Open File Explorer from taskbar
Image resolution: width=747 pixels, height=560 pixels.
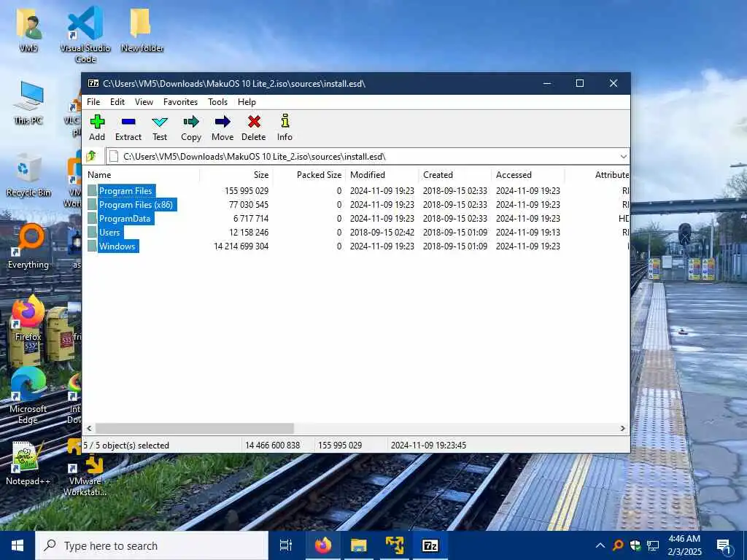click(x=359, y=545)
